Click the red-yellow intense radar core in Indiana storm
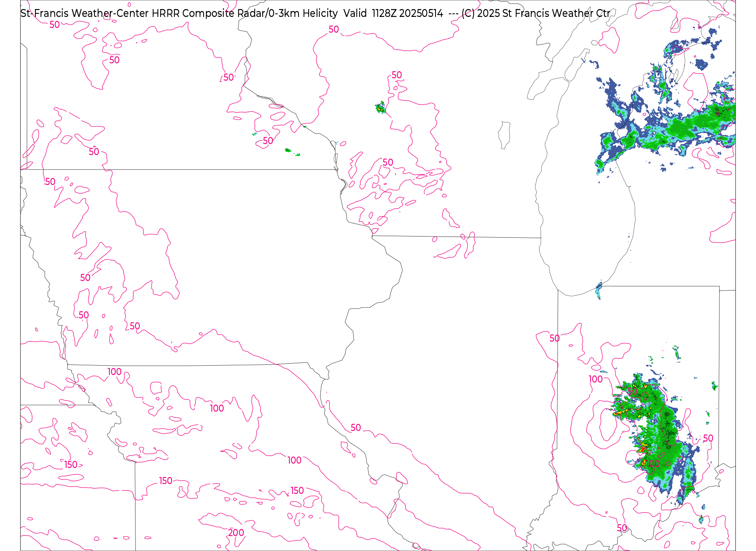This screenshot has width=756, height=551. [x=643, y=448]
